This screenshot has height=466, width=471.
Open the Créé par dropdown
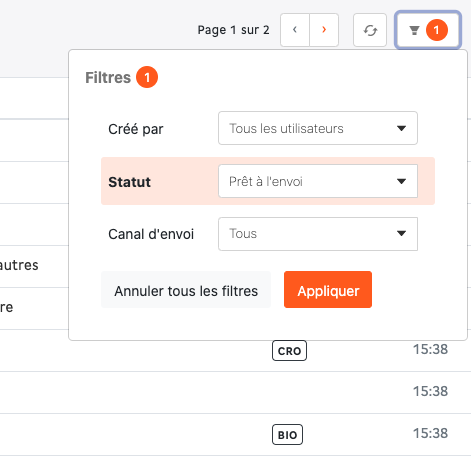318,128
